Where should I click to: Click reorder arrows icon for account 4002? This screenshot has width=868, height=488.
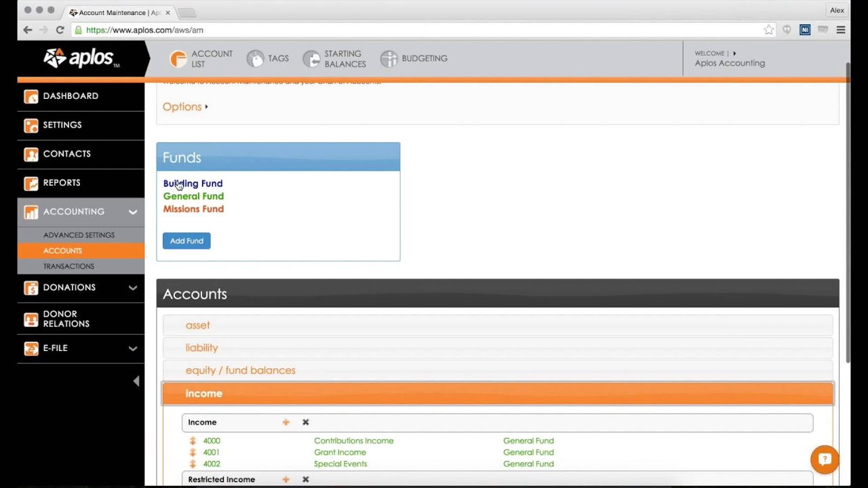193,464
